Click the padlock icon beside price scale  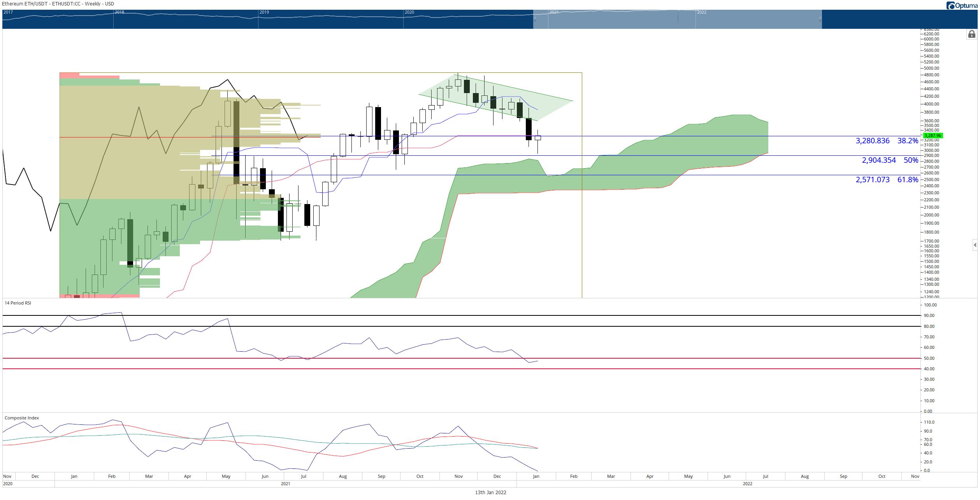(971, 34)
